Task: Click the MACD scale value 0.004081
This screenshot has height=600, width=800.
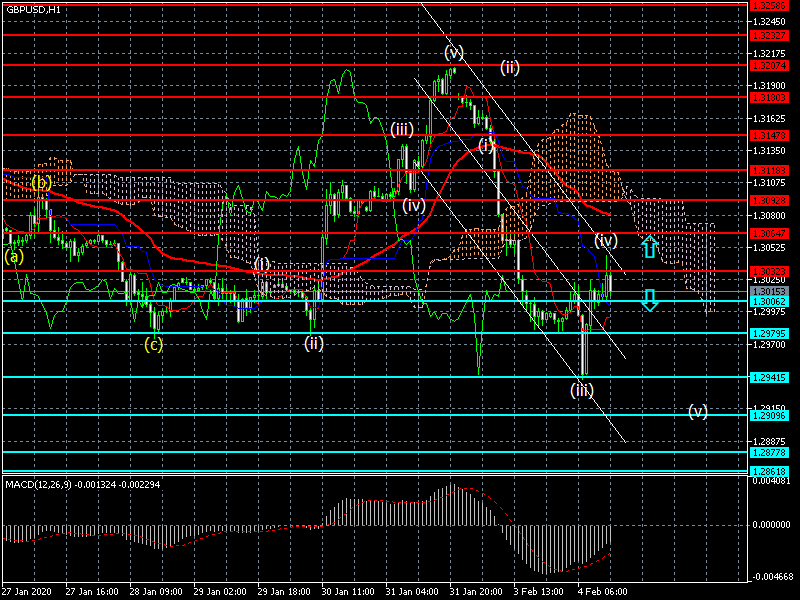Action: click(x=771, y=481)
